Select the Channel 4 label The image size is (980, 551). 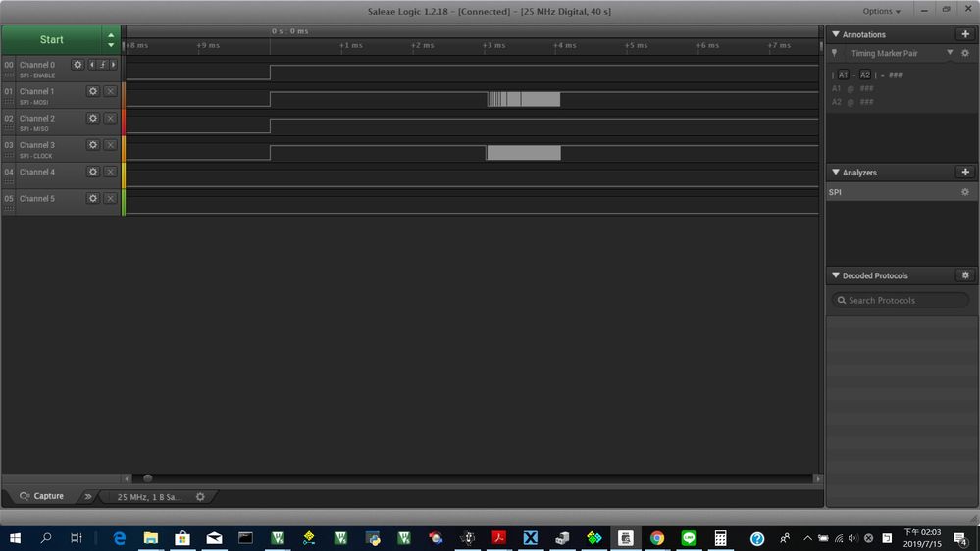pyautogui.click(x=37, y=172)
